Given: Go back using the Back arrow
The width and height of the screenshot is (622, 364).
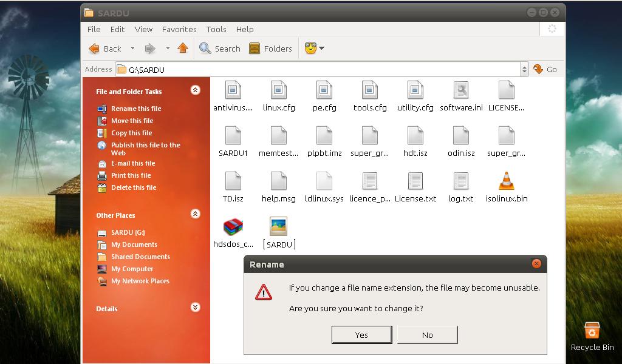Looking at the screenshot, I should coord(104,49).
